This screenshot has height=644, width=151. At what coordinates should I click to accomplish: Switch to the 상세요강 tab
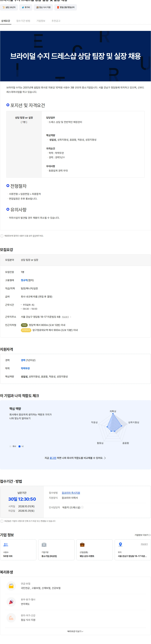[x=6, y=21]
